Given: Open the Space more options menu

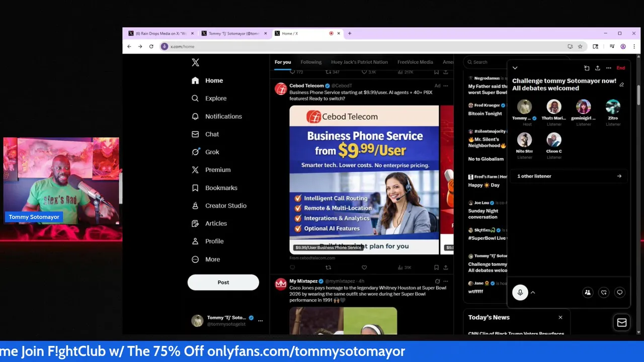Looking at the screenshot, I should [609, 68].
